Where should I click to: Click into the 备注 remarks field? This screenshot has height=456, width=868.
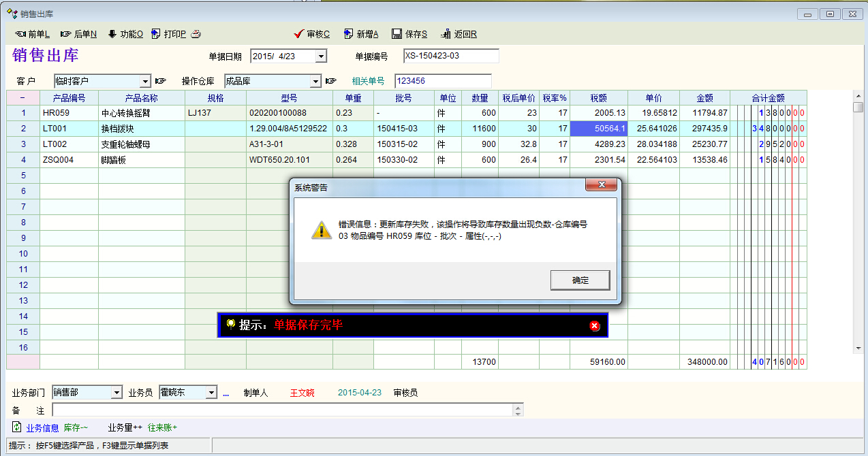tap(282, 410)
